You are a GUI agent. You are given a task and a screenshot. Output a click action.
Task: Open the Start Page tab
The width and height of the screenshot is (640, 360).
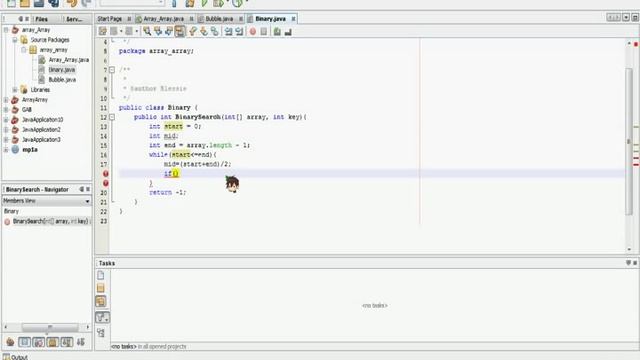(x=110, y=19)
